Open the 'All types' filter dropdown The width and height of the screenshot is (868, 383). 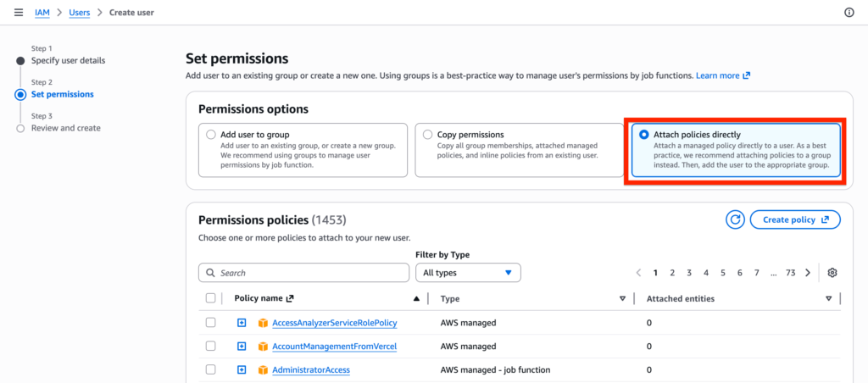(467, 273)
